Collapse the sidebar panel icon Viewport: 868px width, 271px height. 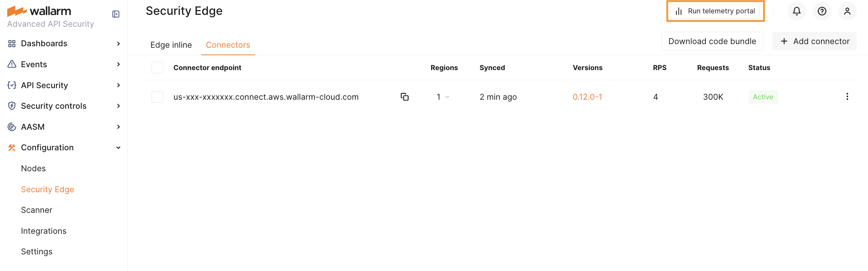[x=116, y=14]
